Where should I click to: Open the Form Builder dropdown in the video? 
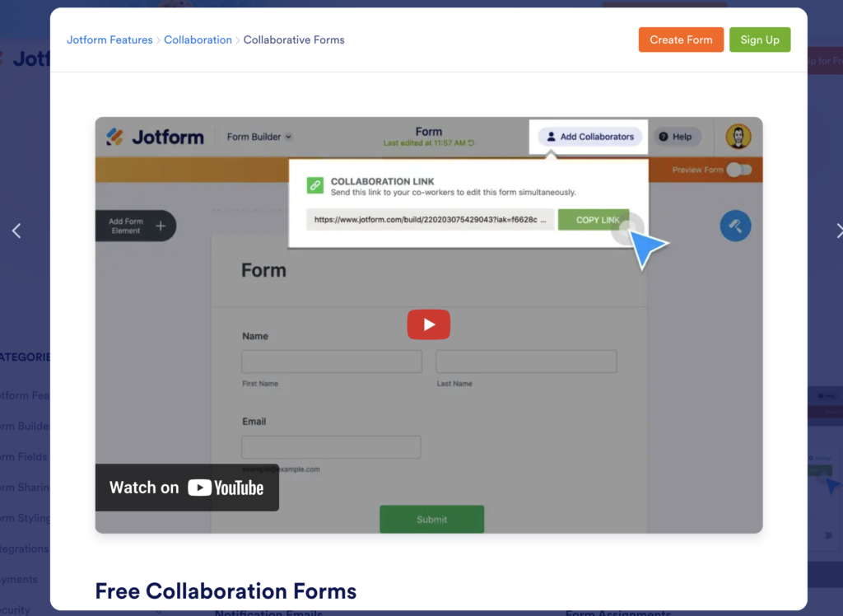259,137
